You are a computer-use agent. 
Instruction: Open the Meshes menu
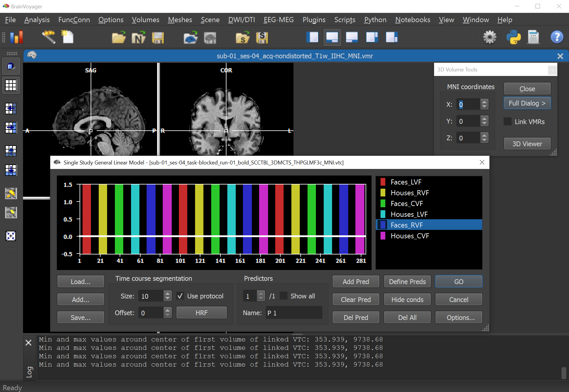pyautogui.click(x=180, y=20)
